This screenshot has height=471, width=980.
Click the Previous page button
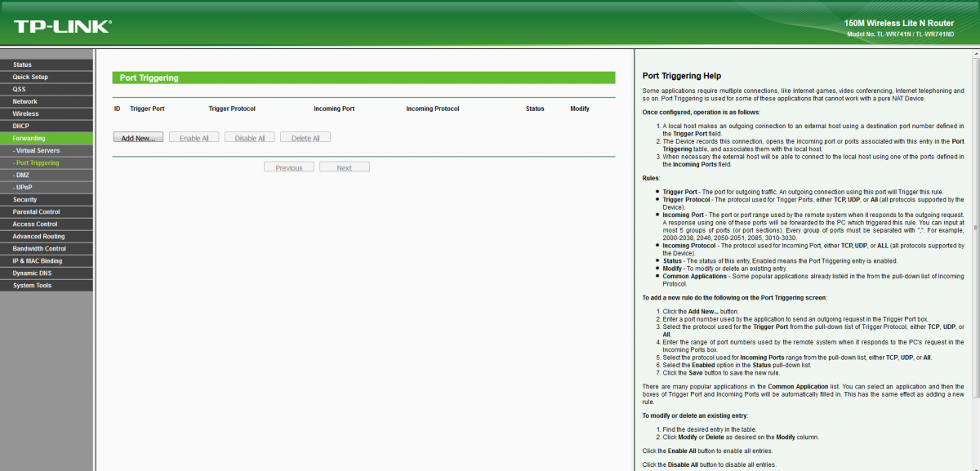pos(289,167)
